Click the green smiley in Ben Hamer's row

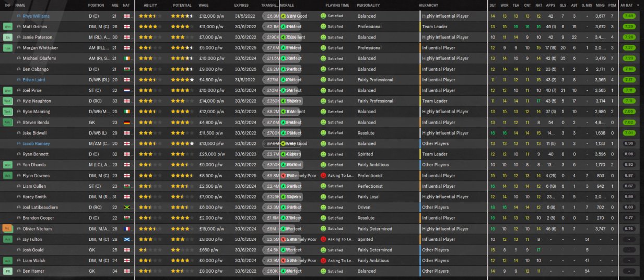(323, 271)
